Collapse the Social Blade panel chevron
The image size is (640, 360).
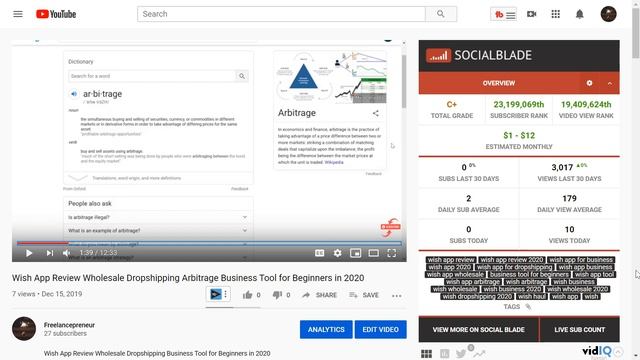pyautogui.click(x=609, y=83)
